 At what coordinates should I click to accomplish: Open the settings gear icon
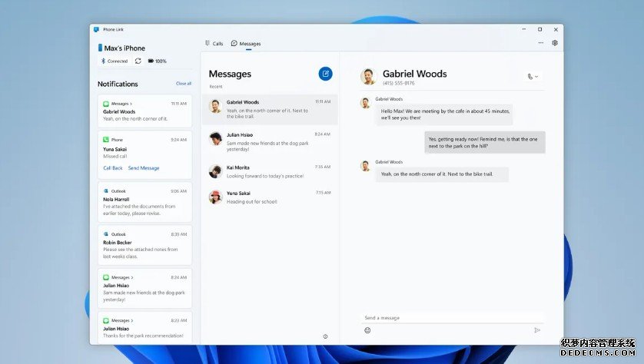point(555,43)
